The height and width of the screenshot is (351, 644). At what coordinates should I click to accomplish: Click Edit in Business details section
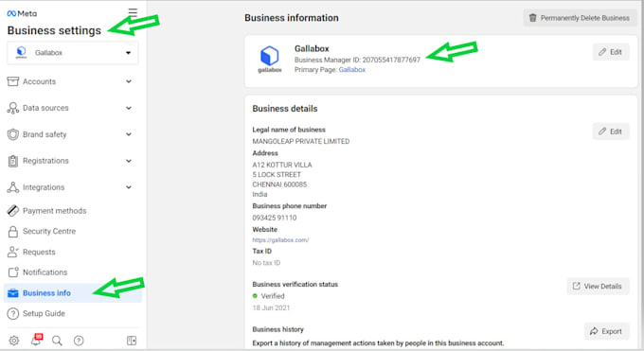click(x=611, y=132)
